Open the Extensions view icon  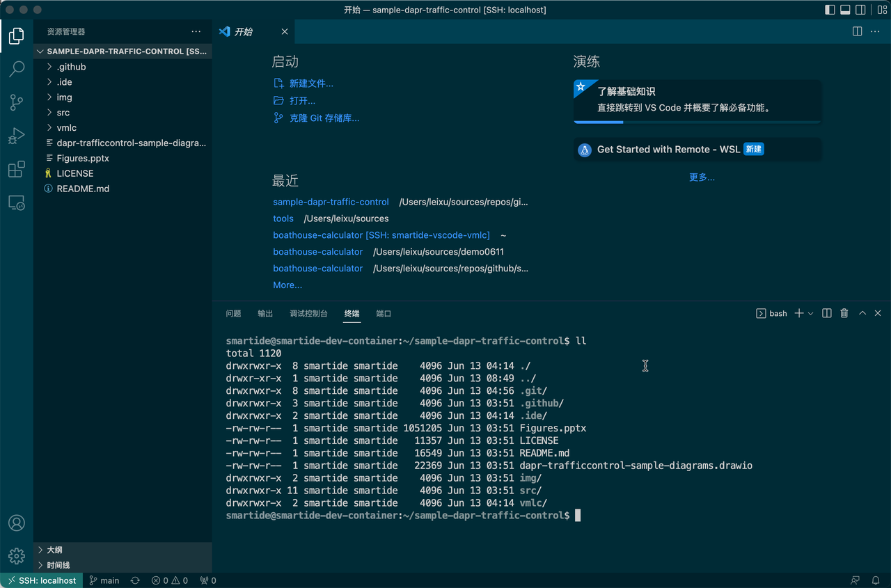pyautogui.click(x=17, y=169)
